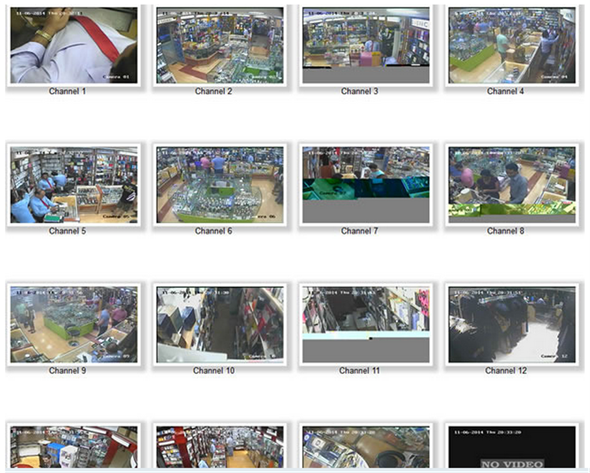Open the Channel 9 camera thumbnail
The height and width of the screenshot is (473, 590).
tap(74, 325)
